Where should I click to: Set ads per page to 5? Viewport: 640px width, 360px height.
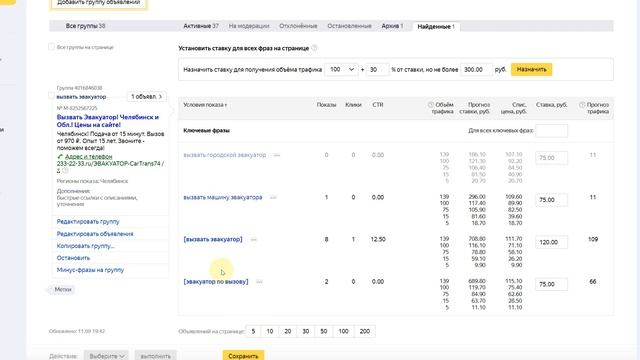coord(253,331)
